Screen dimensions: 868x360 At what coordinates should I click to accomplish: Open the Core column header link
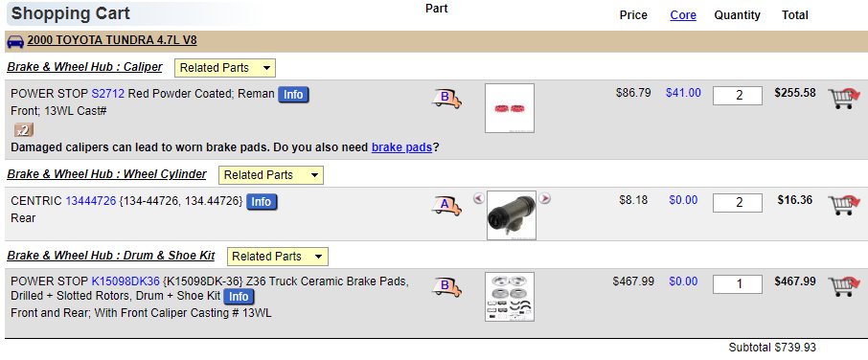tap(683, 15)
